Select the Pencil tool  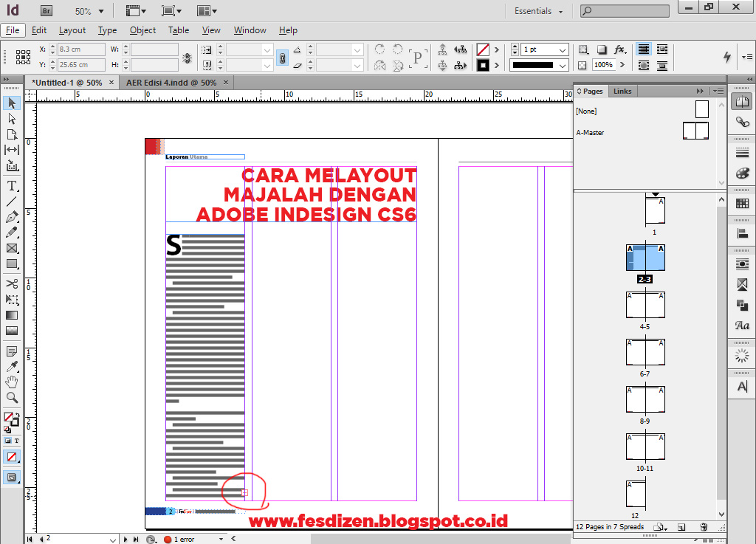12,233
